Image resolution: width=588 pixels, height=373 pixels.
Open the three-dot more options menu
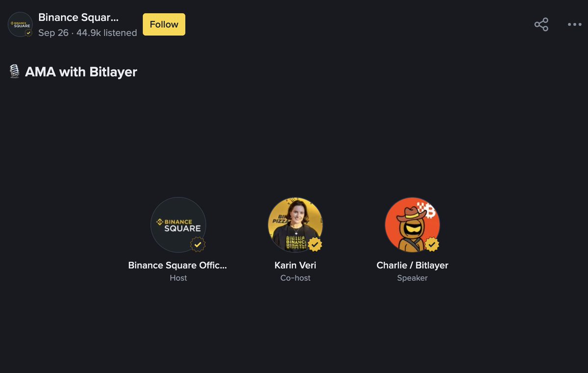574,25
